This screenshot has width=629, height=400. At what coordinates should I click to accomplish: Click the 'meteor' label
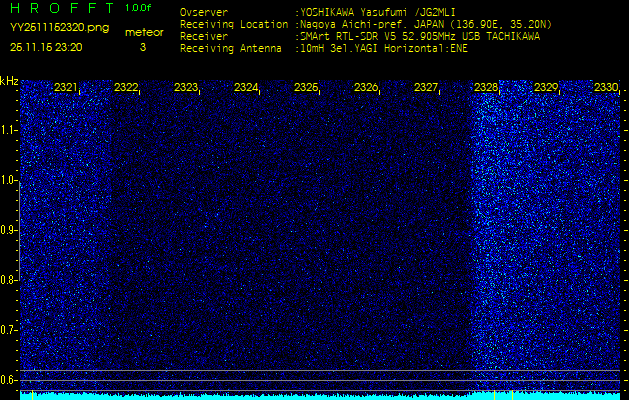pyautogui.click(x=144, y=33)
